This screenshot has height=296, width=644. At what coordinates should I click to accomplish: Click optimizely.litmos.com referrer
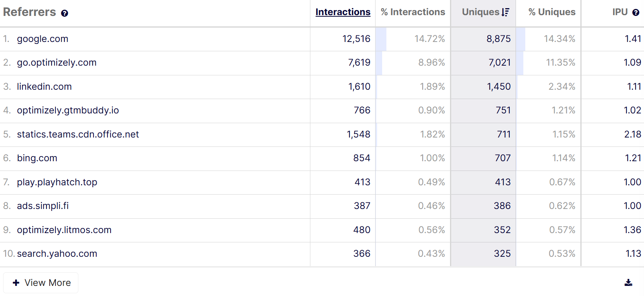point(64,230)
